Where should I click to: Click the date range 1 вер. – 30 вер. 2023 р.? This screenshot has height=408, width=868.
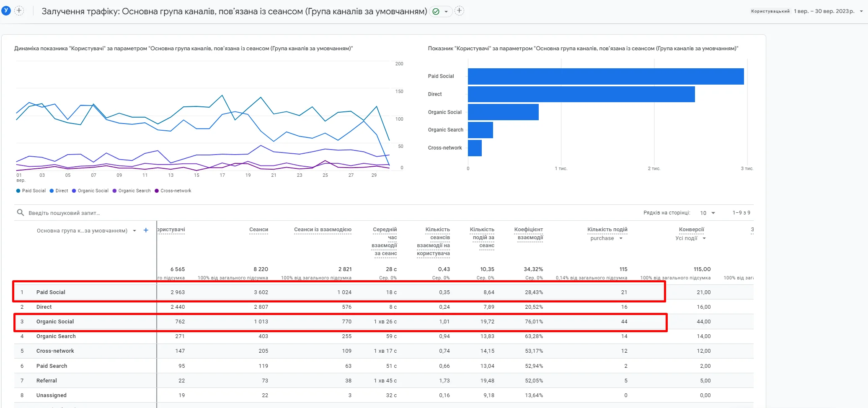click(824, 11)
